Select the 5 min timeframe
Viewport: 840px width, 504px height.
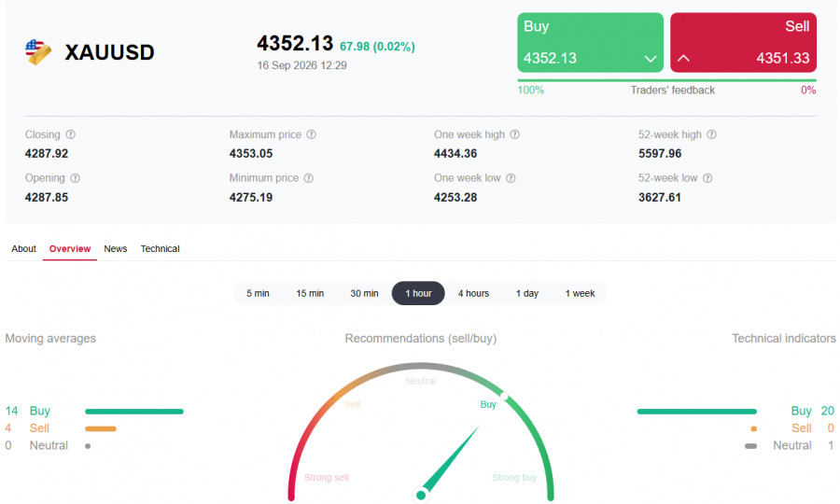[258, 293]
